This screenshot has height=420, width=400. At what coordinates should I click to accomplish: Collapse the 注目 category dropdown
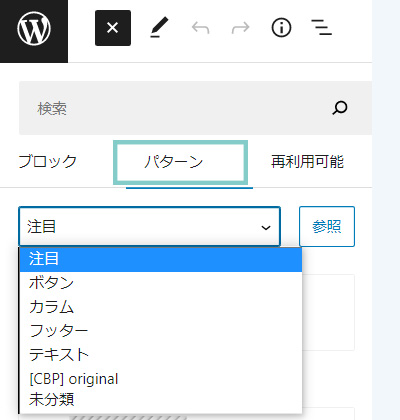[149, 227]
